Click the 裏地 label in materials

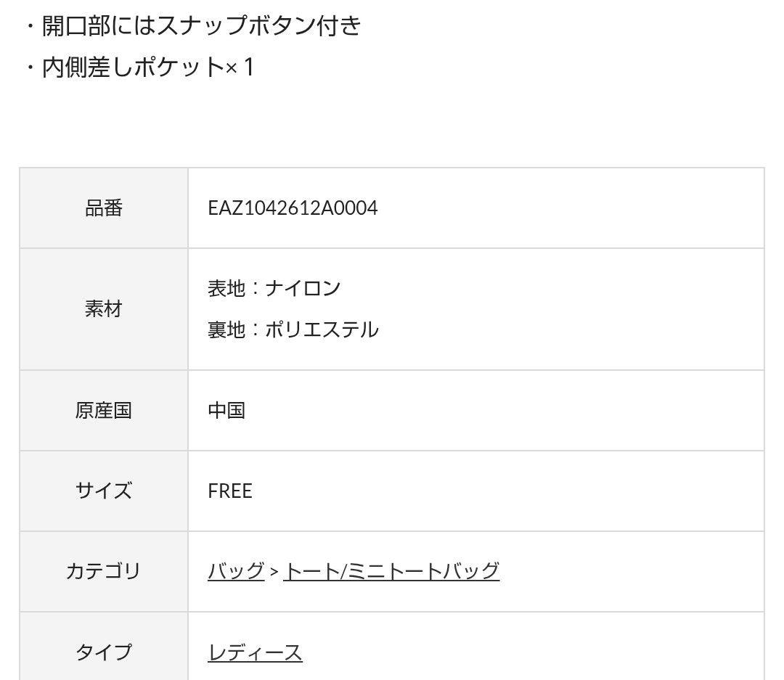pos(226,329)
